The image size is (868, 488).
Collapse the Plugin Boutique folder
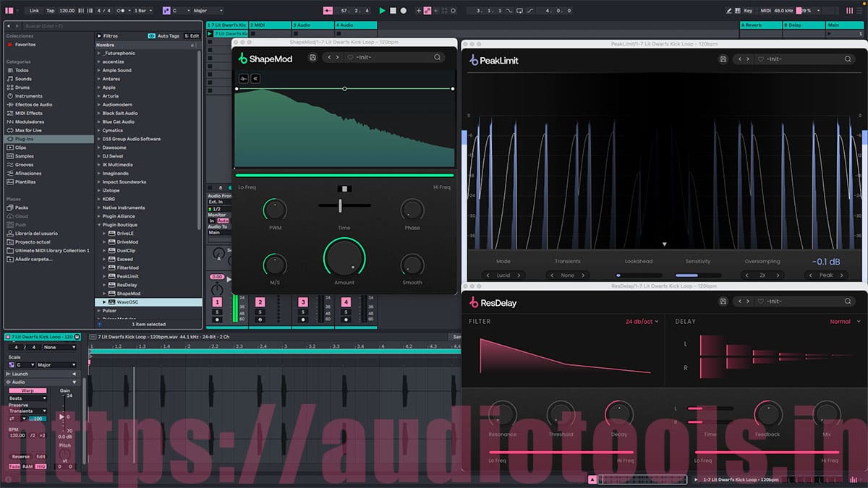click(x=98, y=225)
